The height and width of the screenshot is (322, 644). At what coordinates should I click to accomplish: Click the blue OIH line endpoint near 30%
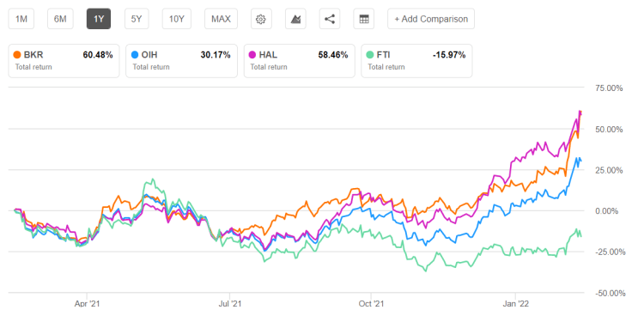580,161
